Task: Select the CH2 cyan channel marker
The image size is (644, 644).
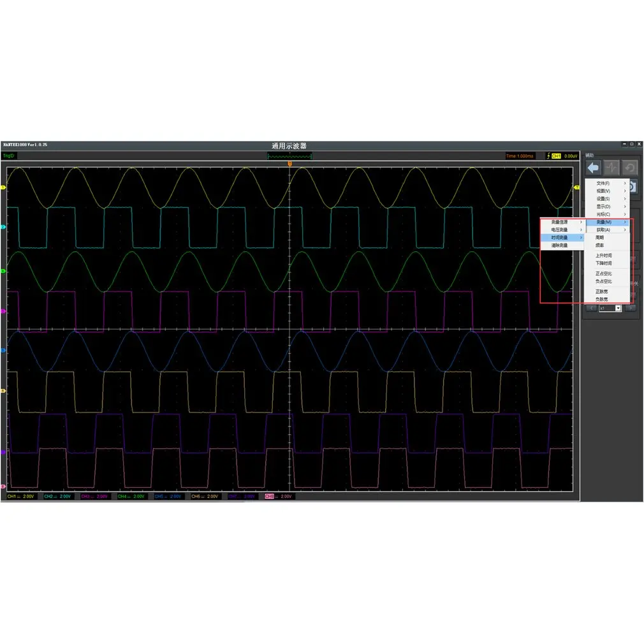Action: [3, 227]
